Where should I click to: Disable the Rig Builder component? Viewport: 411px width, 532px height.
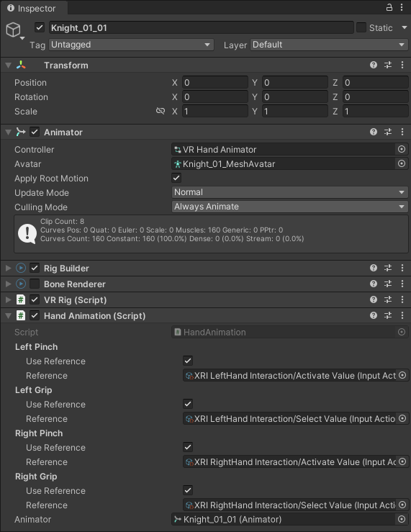[x=35, y=268]
